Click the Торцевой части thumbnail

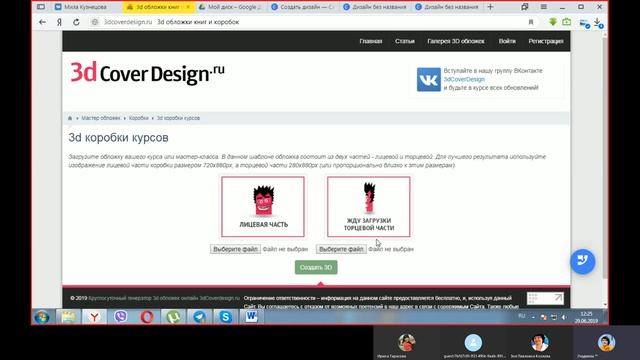[369, 207]
